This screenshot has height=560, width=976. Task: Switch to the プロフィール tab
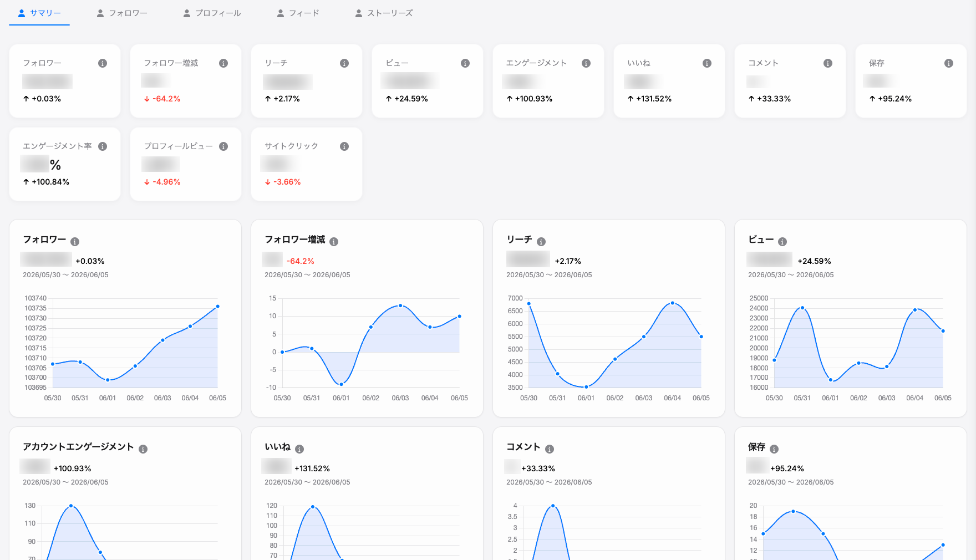(x=212, y=13)
